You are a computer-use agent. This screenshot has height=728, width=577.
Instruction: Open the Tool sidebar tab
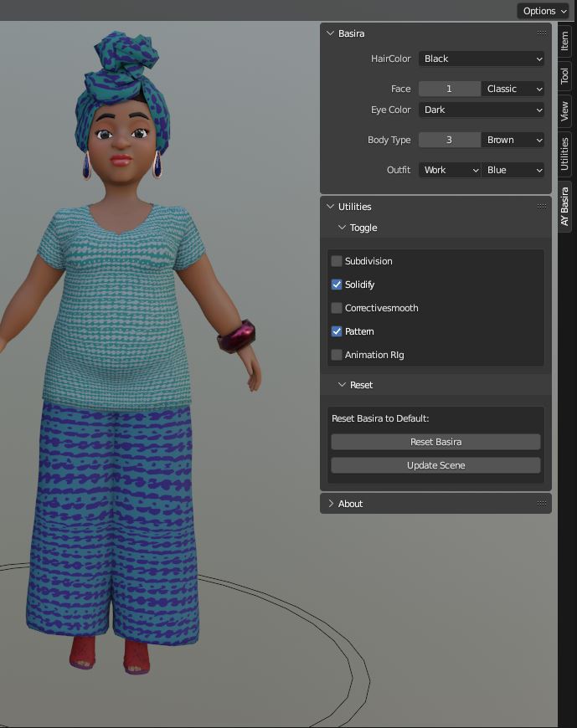tap(565, 76)
